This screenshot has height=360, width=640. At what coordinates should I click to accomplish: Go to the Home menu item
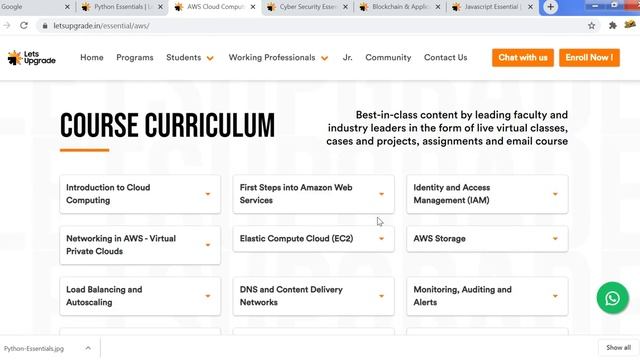(92, 58)
